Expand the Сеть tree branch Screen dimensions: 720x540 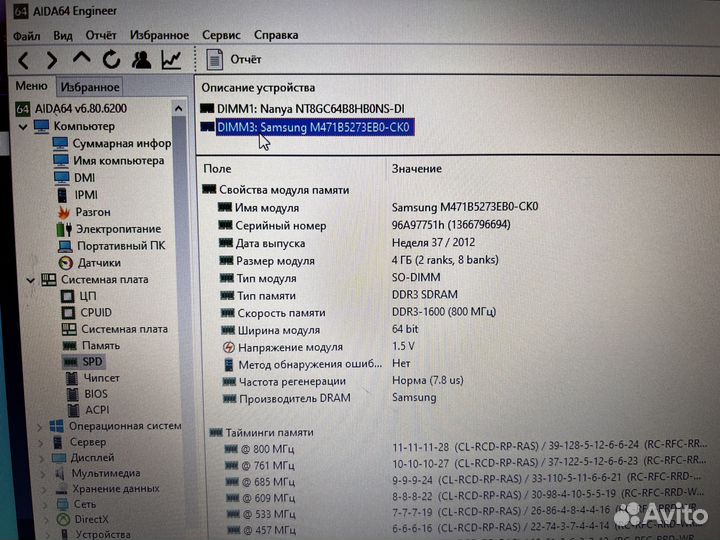45,505
